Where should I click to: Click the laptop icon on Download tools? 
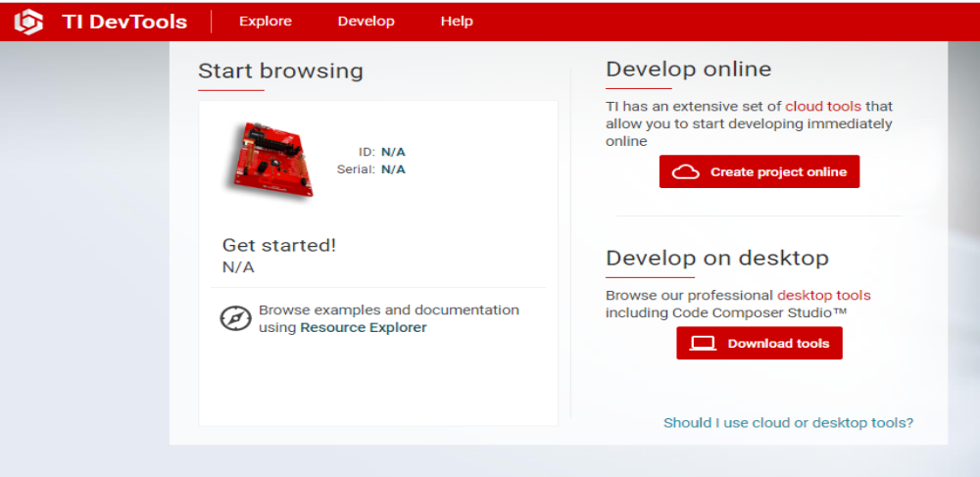point(703,344)
